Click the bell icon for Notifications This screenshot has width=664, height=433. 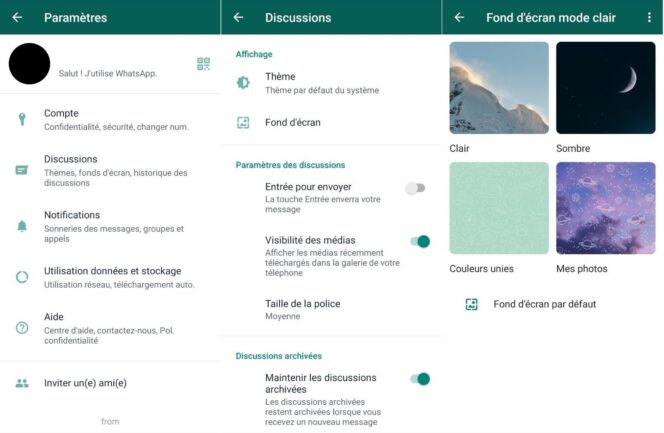click(22, 226)
